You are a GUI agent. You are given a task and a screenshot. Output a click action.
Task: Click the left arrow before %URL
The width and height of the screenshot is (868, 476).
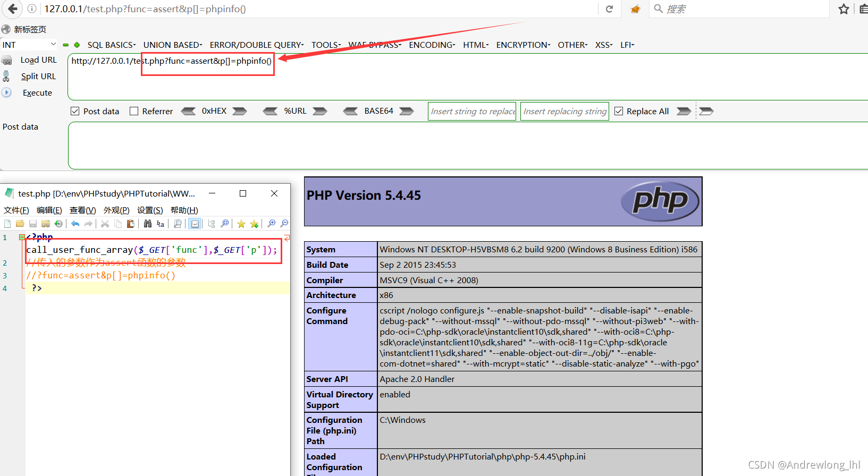pos(270,111)
